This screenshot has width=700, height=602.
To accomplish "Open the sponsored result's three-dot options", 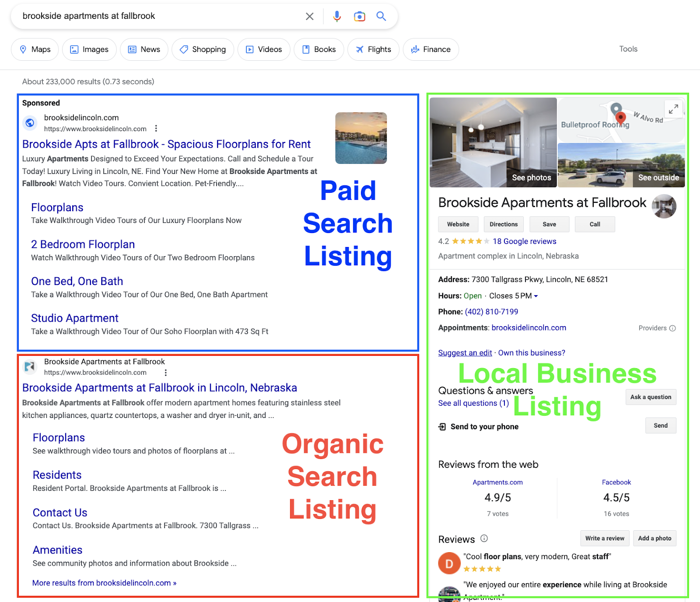I will [x=156, y=129].
